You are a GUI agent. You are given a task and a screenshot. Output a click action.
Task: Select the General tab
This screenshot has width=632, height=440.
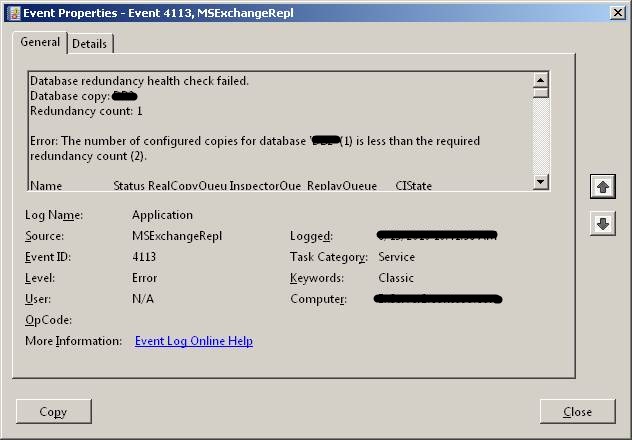(x=40, y=42)
